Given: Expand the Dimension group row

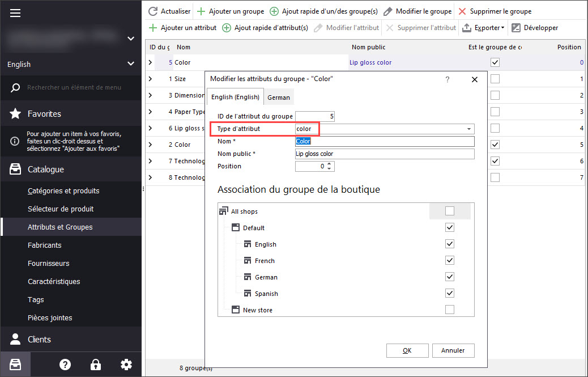Looking at the screenshot, I should pos(150,95).
